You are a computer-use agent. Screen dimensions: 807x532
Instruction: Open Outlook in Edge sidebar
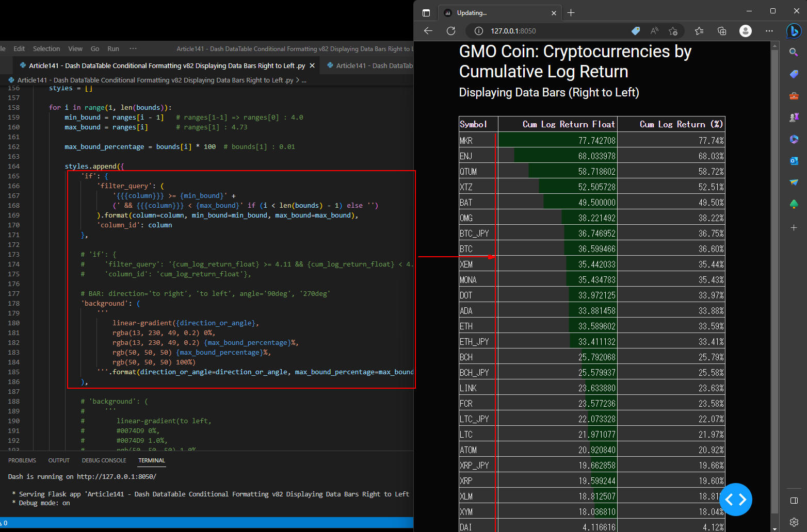(x=794, y=161)
